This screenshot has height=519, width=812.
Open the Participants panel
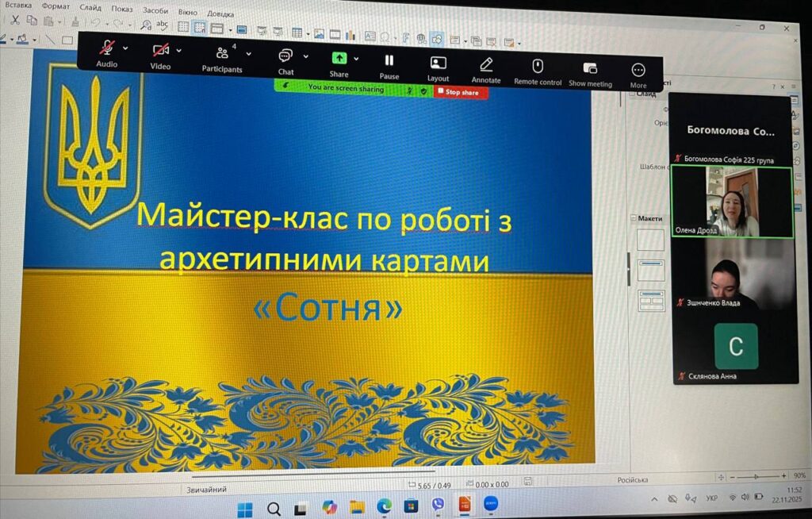tap(222, 54)
